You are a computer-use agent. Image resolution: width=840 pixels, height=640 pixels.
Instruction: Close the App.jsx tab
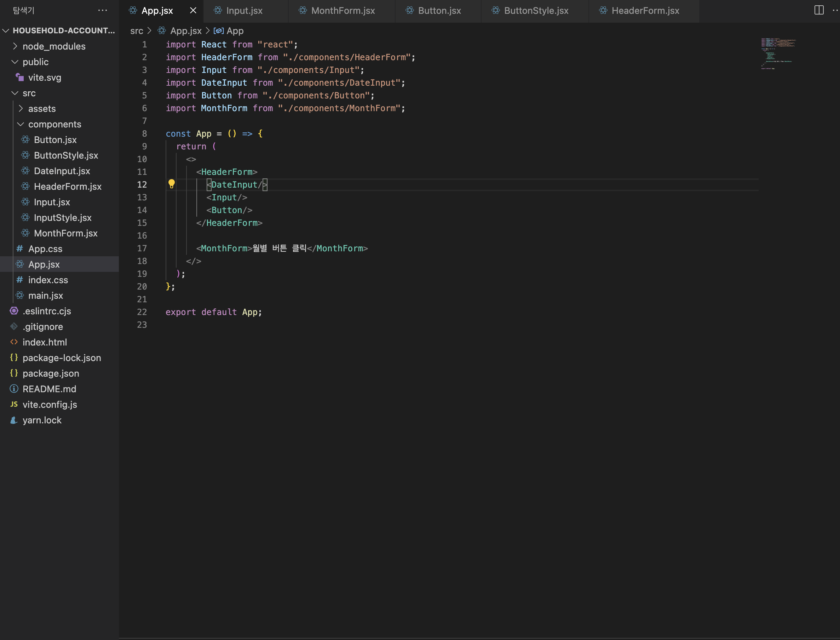pos(193,10)
